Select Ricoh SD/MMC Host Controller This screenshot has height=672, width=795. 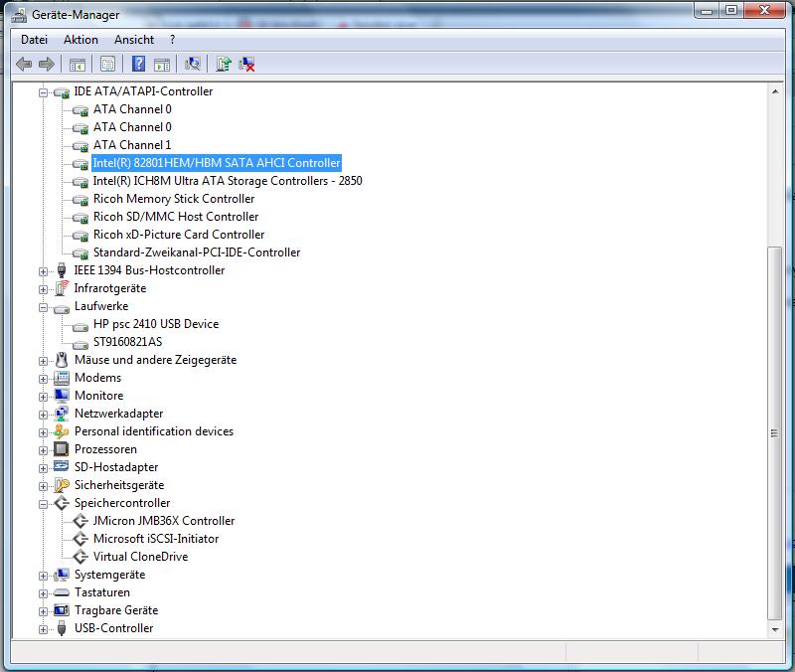(x=176, y=217)
